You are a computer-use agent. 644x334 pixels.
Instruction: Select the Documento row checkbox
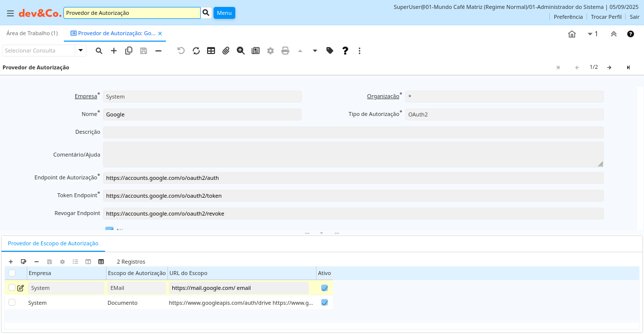pyautogui.click(x=12, y=302)
